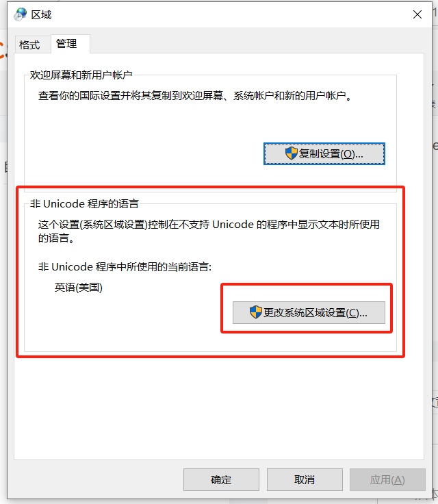Select the 管理 tab
438x504 pixels.
point(66,43)
